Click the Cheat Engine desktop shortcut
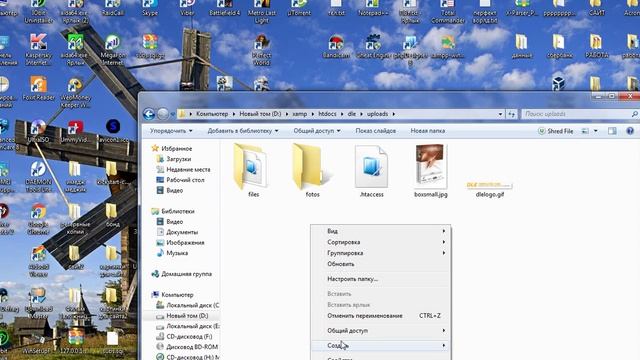The image size is (640, 360). pyautogui.click(x=373, y=47)
